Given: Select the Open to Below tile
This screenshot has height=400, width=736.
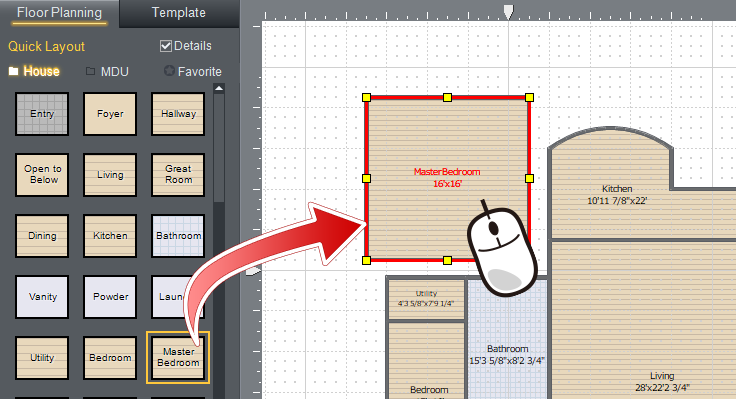Looking at the screenshot, I should click(x=42, y=175).
